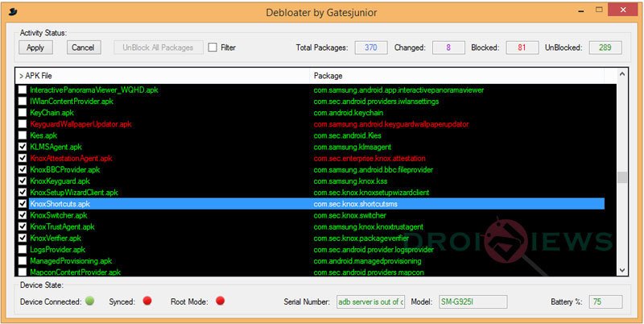644x324 pixels.
Task: Select com.samsung.knox.knoxtrustagent package text
Action: pos(369,226)
